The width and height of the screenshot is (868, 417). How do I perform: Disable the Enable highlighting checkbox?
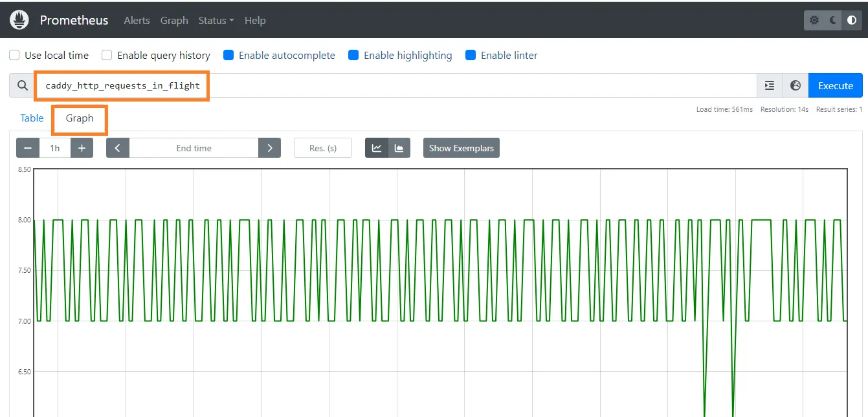coord(353,55)
